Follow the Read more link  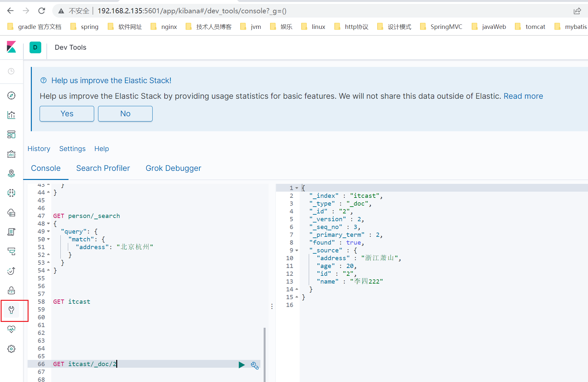[x=523, y=96]
